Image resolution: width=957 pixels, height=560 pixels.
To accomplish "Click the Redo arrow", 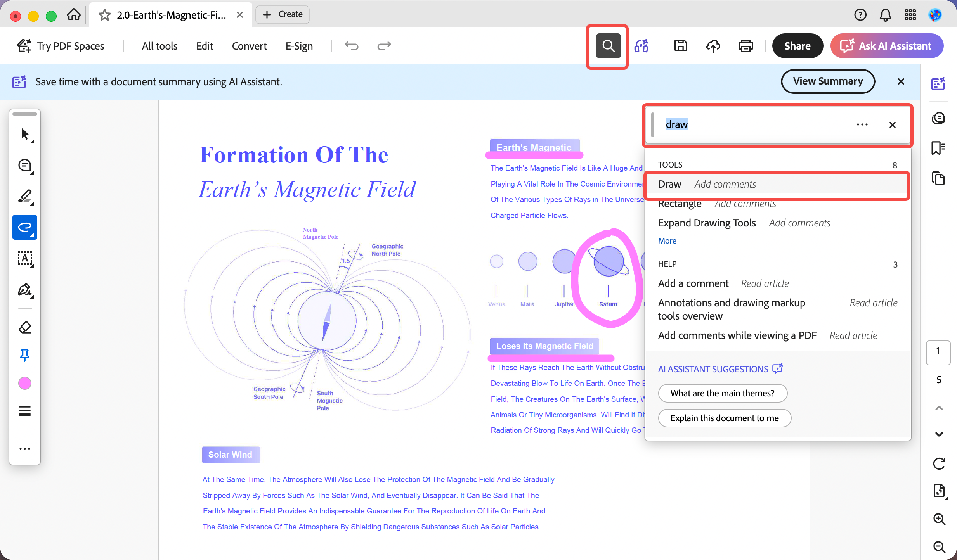I will tap(384, 46).
